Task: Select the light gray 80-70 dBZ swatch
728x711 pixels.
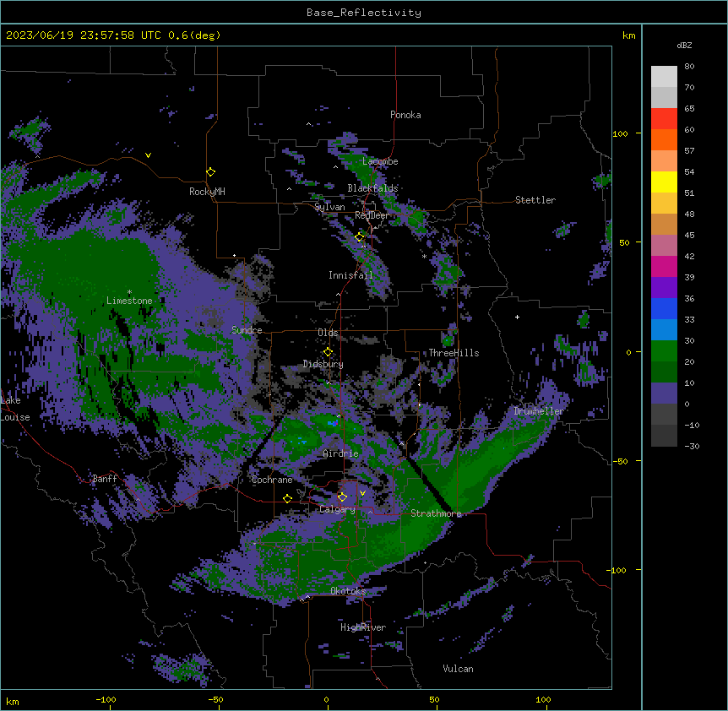Action: tap(664, 77)
